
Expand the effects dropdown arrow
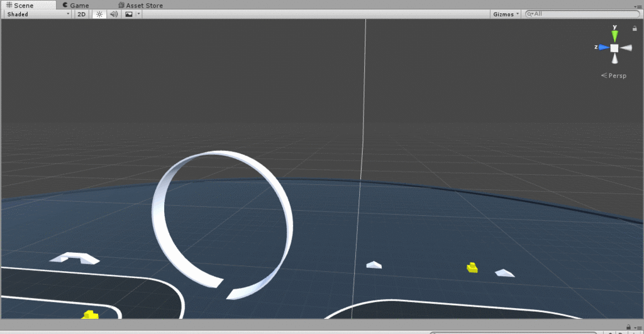[x=139, y=14]
